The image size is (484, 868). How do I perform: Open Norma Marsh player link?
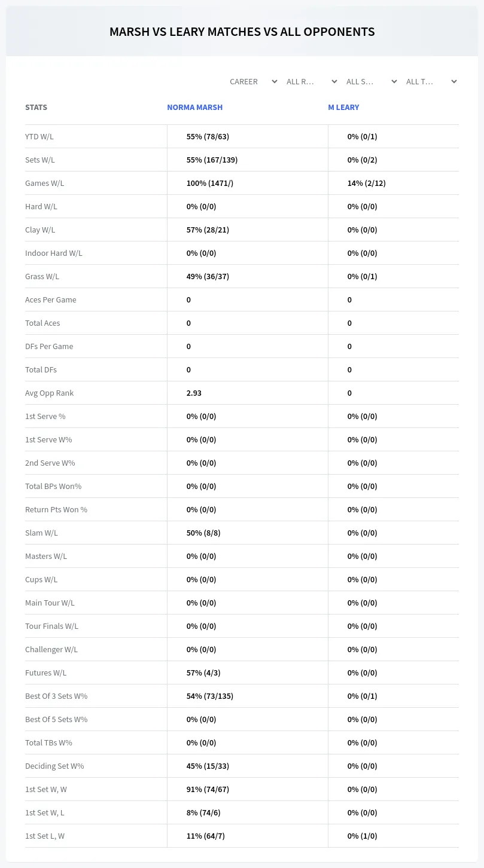pyautogui.click(x=194, y=108)
